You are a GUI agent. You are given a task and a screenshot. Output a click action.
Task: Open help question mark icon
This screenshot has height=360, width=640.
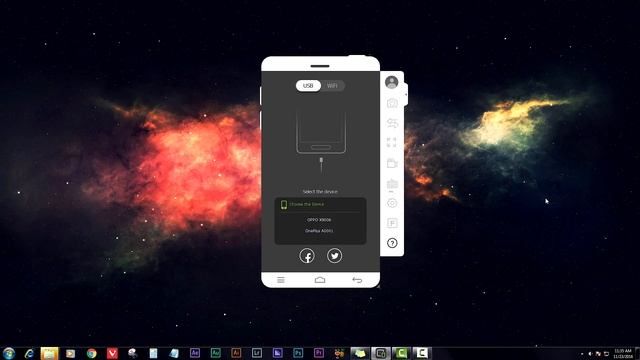392,243
